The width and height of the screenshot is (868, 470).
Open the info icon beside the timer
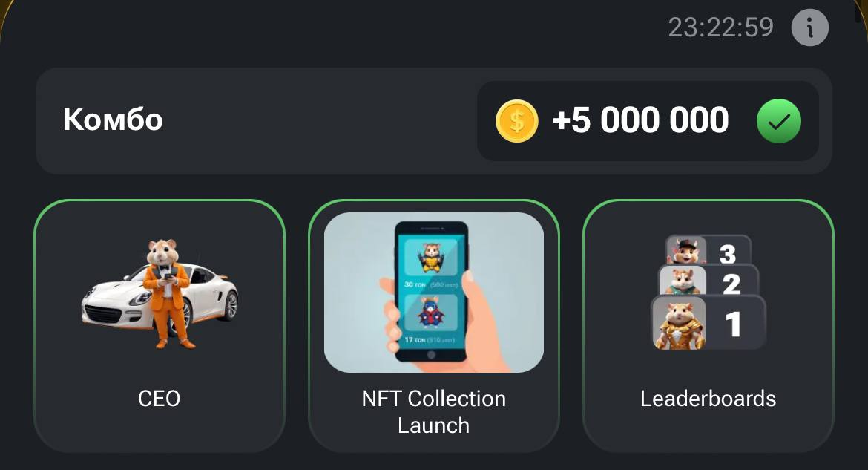coord(810,27)
